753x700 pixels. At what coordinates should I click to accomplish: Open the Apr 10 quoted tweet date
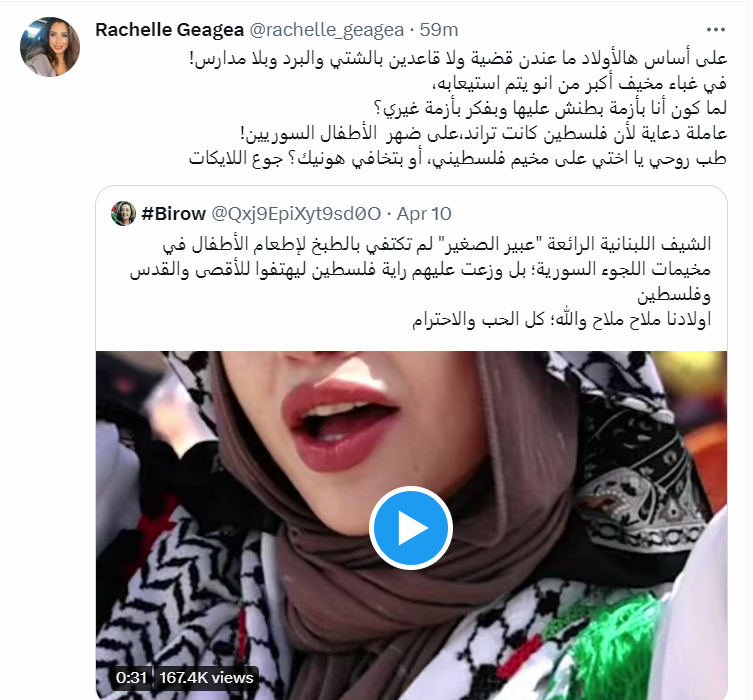pos(424,214)
